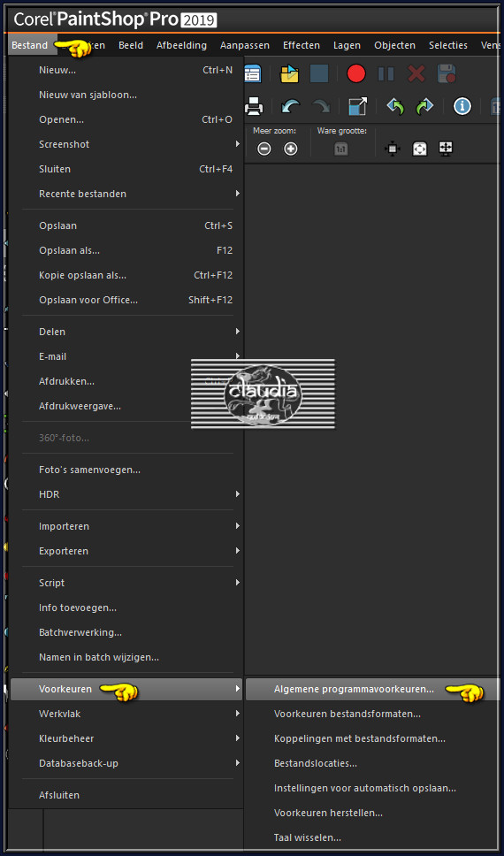Choose Opslaan voor Office...
The image size is (504, 856).
point(127,300)
